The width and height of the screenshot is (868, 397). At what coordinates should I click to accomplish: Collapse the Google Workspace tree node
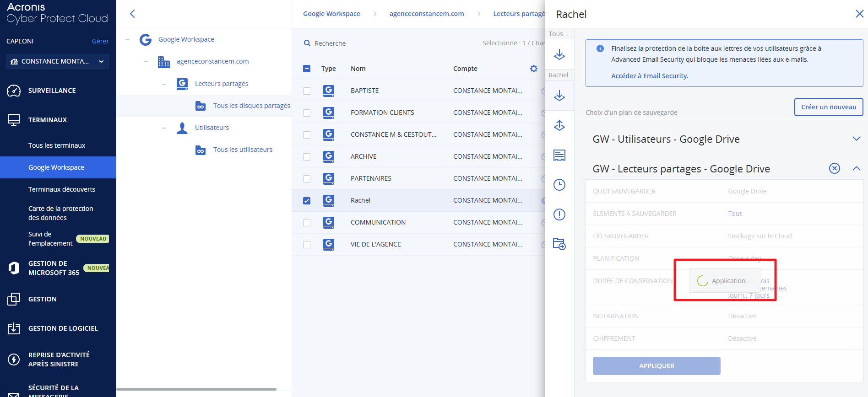(x=127, y=40)
